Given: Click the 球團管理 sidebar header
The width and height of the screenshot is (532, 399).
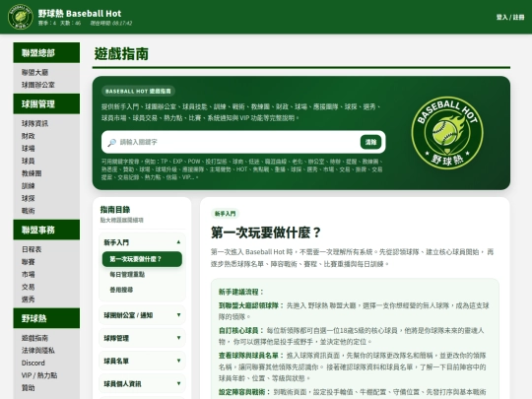Looking at the screenshot, I should tap(46, 104).
